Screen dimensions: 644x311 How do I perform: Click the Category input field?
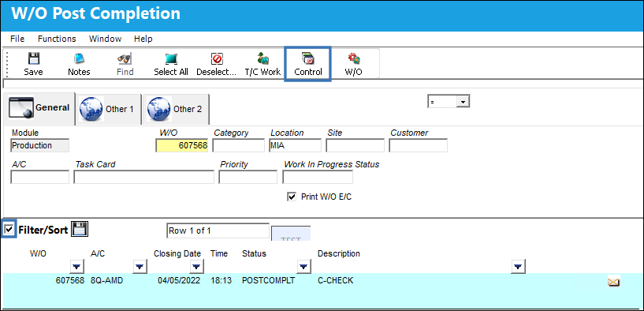(x=239, y=145)
